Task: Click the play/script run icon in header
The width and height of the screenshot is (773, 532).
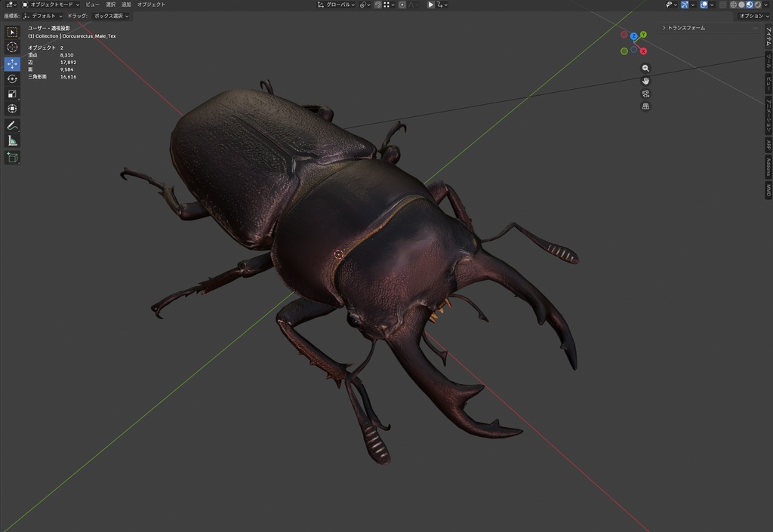Action: 431,5
